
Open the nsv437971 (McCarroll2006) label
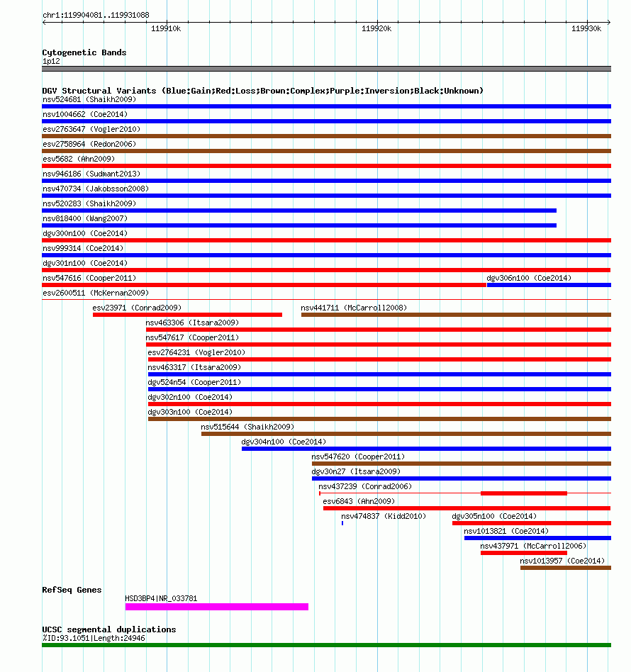pyautogui.click(x=533, y=547)
